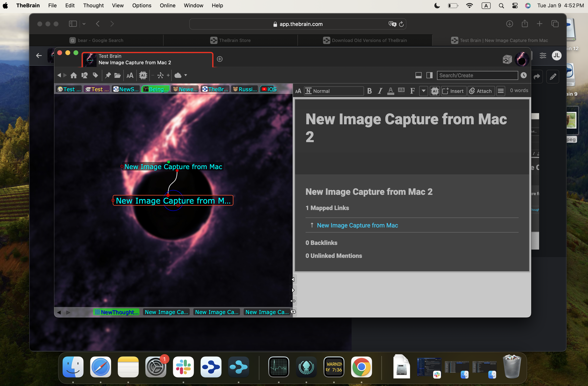Screen dimensions: 588x386
Task: Go forward with the toolbar forward arrow
Action: click(x=65, y=75)
